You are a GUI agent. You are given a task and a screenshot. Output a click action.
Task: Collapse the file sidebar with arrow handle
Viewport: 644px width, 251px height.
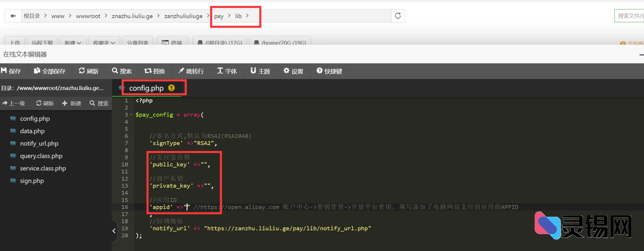pyautogui.click(x=114, y=231)
